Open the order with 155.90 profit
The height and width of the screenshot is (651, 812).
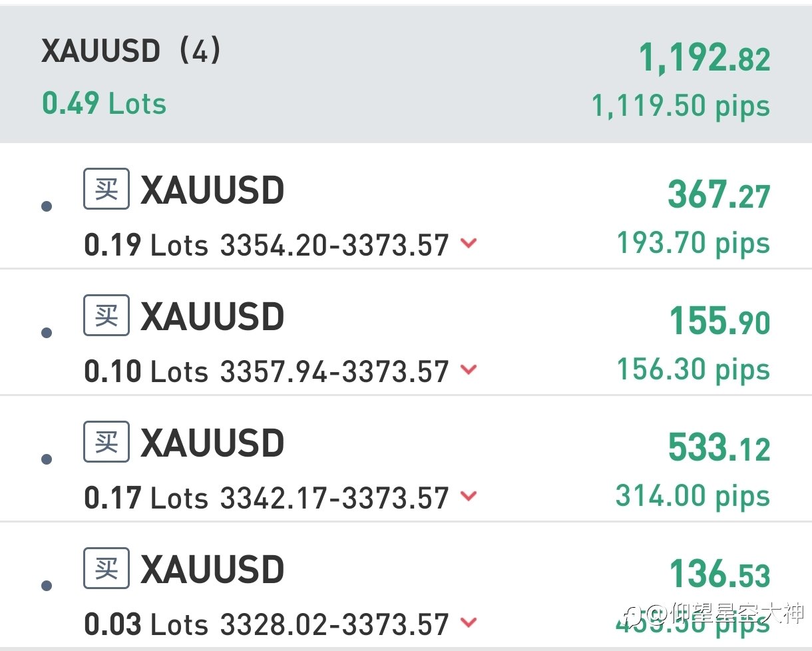[x=406, y=331]
